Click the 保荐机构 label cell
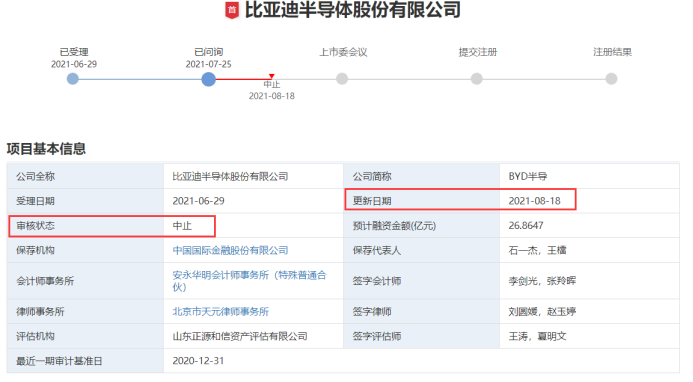This screenshot has width=693, height=382. [x=85, y=250]
